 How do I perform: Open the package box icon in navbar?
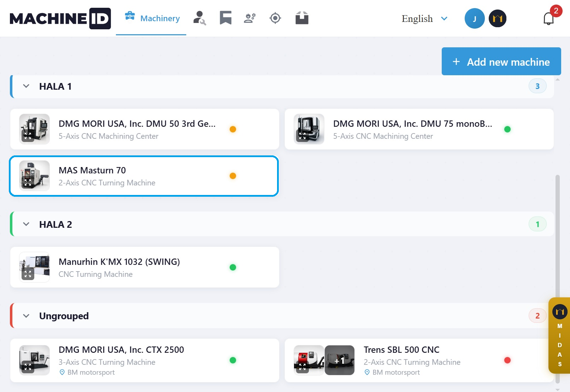[302, 18]
